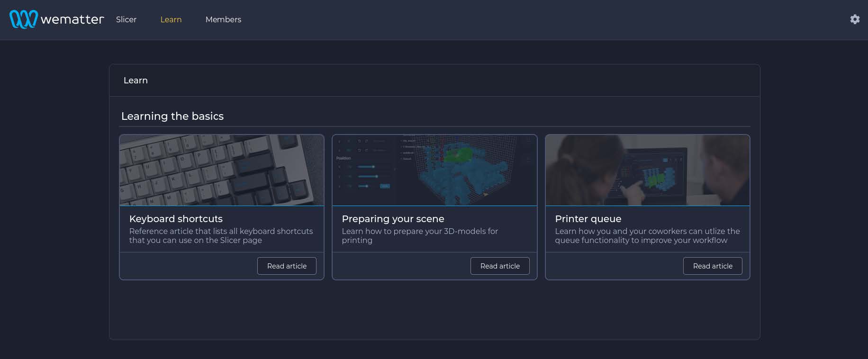Image resolution: width=868 pixels, height=359 pixels.
Task: Open settings via the gear icon
Action: pos(855,19)
